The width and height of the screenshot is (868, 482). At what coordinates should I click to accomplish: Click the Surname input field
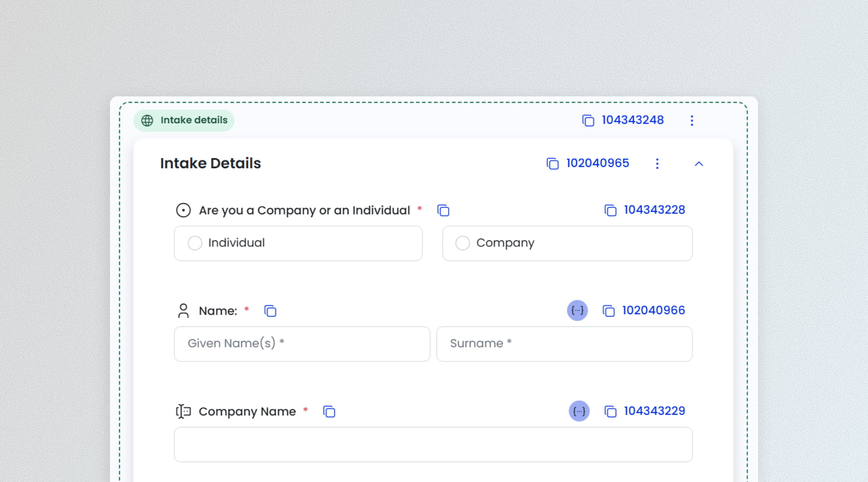pos(564,344)
